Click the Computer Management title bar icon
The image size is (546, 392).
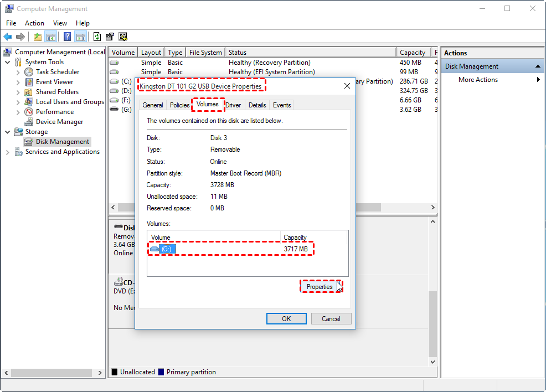coord(9,9)
